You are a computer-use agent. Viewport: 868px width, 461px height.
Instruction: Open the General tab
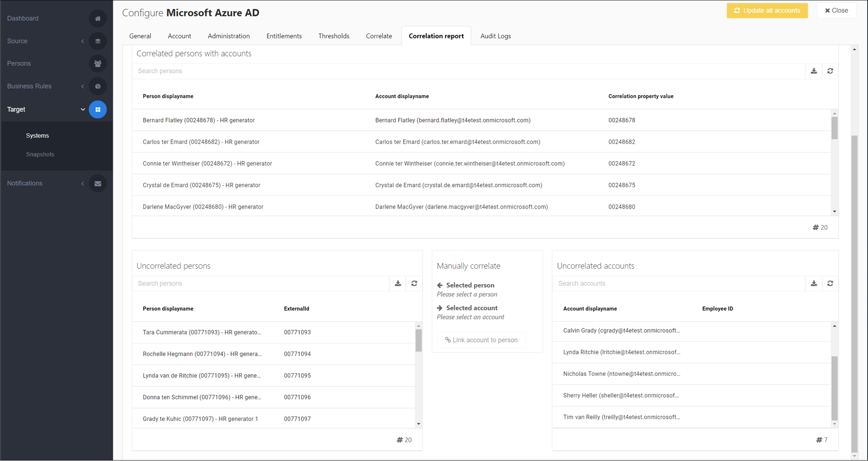point(140,36)
